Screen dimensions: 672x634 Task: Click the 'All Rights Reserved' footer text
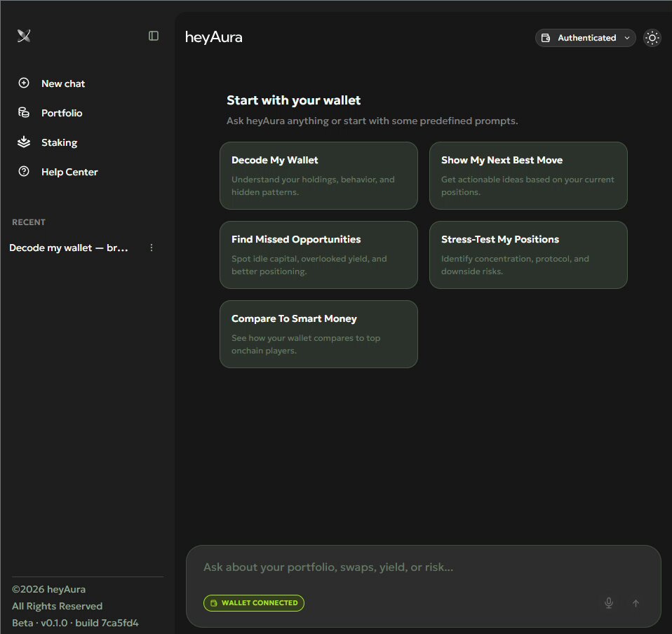[58, 606]
